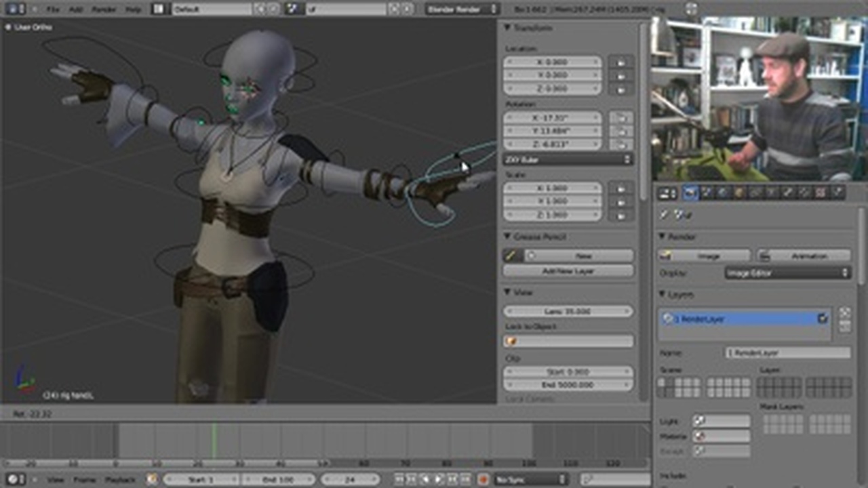Toggle first scene layer button under Scene
This screenshot has height=488, width=868.
click(x=662, y=383)
